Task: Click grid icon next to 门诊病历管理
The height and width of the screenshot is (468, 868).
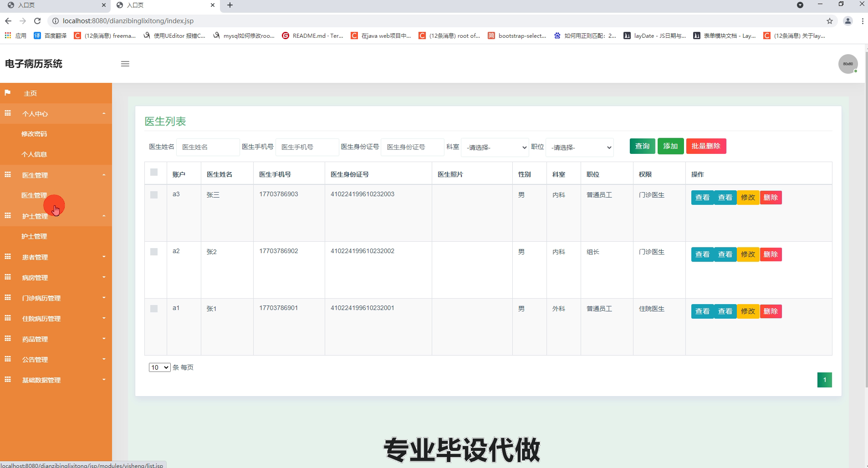Action: click(8, 298)
